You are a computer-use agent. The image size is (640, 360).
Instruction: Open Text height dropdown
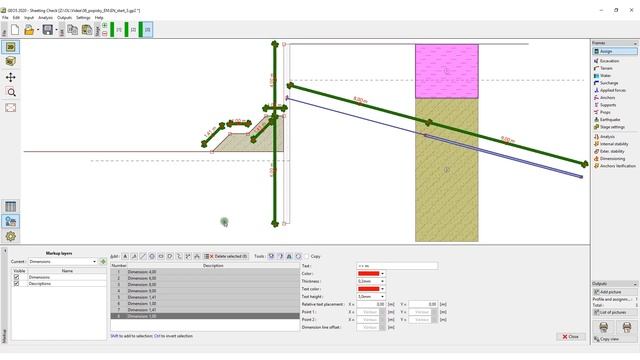(x=382, y=297)
